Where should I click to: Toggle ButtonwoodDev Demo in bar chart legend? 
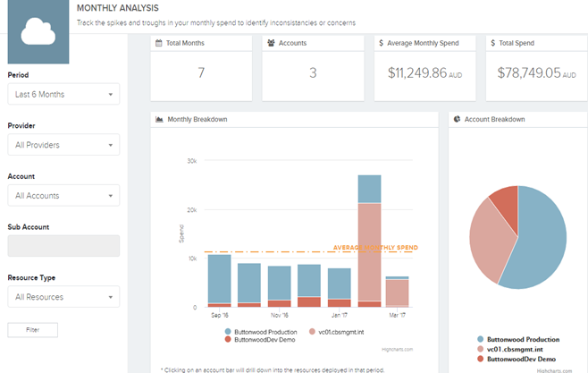click(x=260, y=340)
